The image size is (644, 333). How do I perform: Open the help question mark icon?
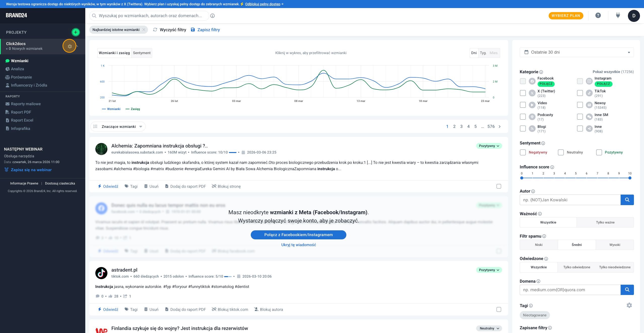coord(598,16)
